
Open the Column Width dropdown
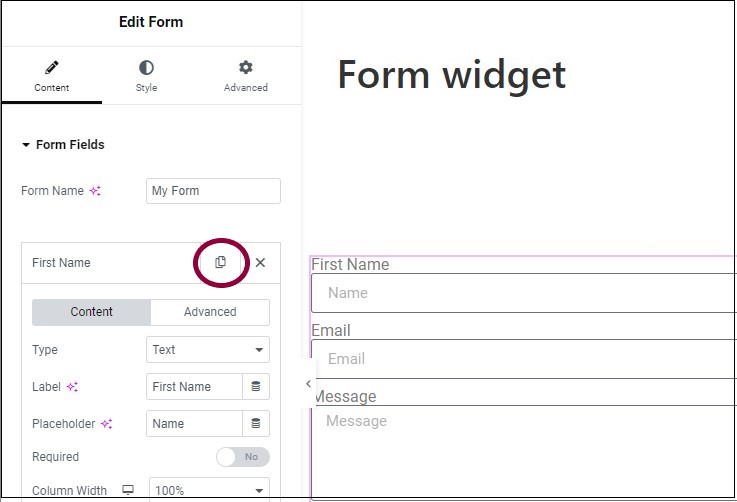pyautogui.click(x=210, y=490)
